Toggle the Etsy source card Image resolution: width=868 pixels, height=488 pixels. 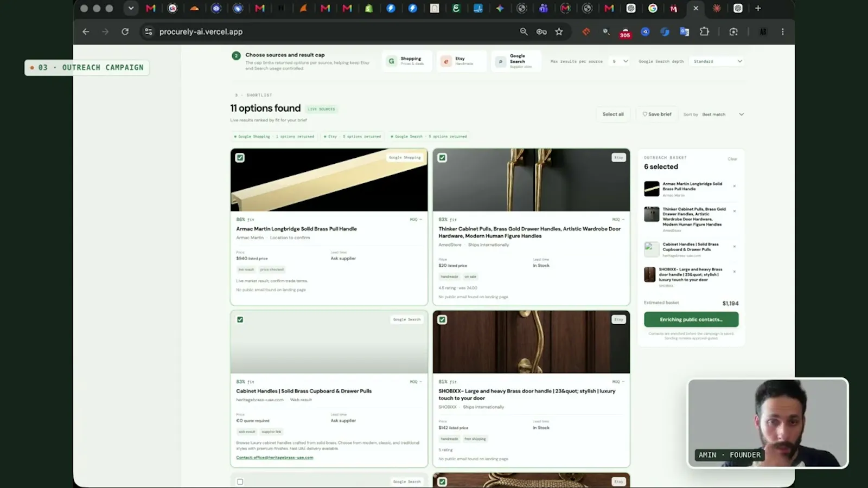[461, 61]
